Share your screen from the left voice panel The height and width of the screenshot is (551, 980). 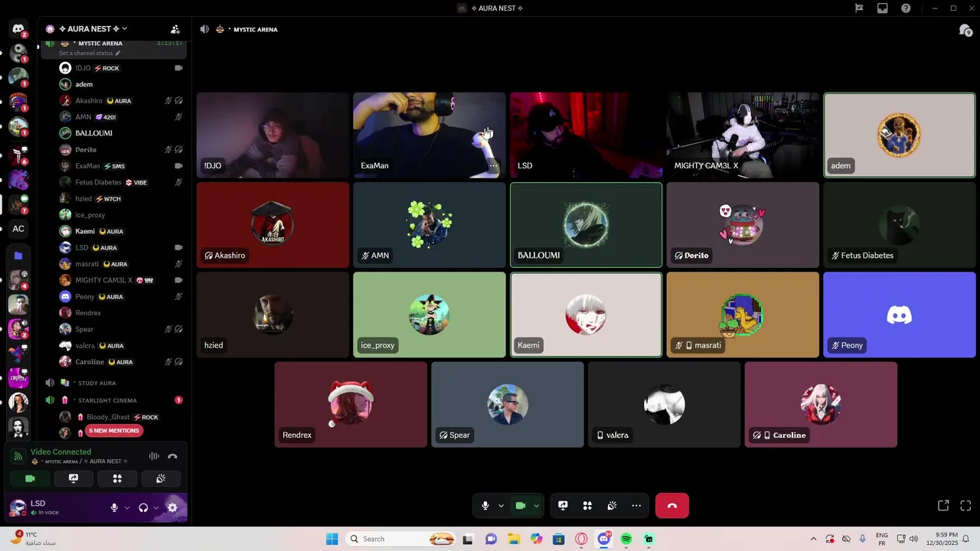73,478
